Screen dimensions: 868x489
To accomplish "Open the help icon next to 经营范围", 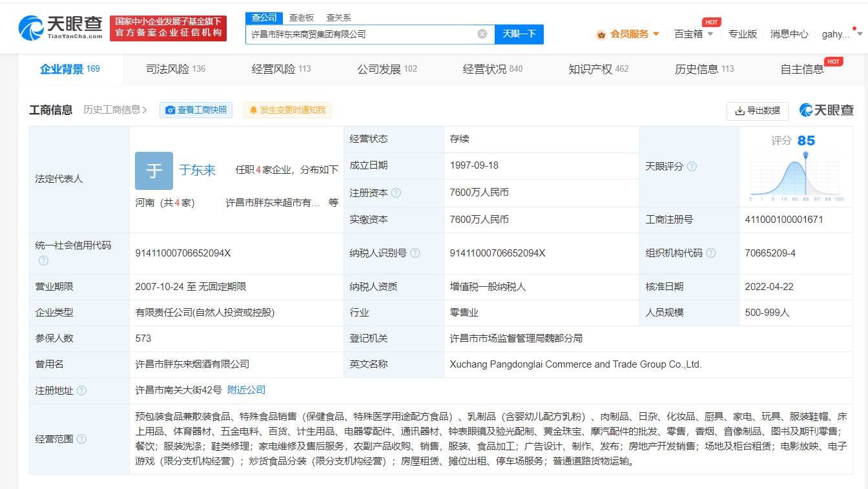I will point(81,439).
